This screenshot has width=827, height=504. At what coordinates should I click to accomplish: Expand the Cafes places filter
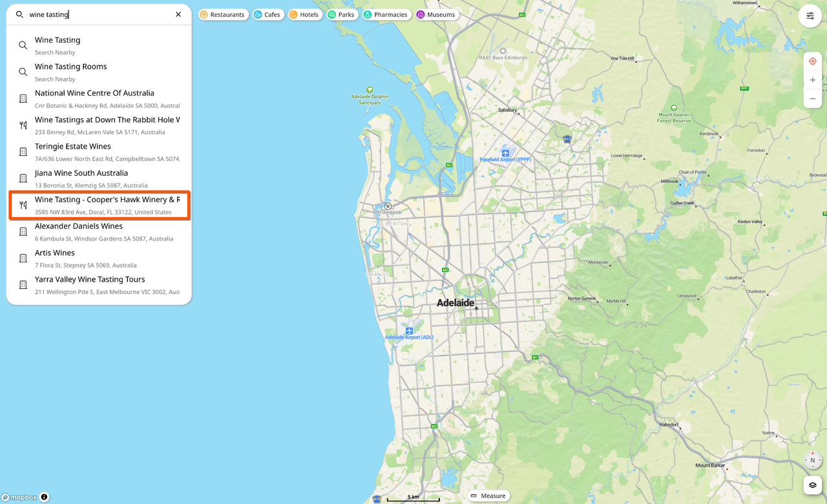tap(267, 14)
